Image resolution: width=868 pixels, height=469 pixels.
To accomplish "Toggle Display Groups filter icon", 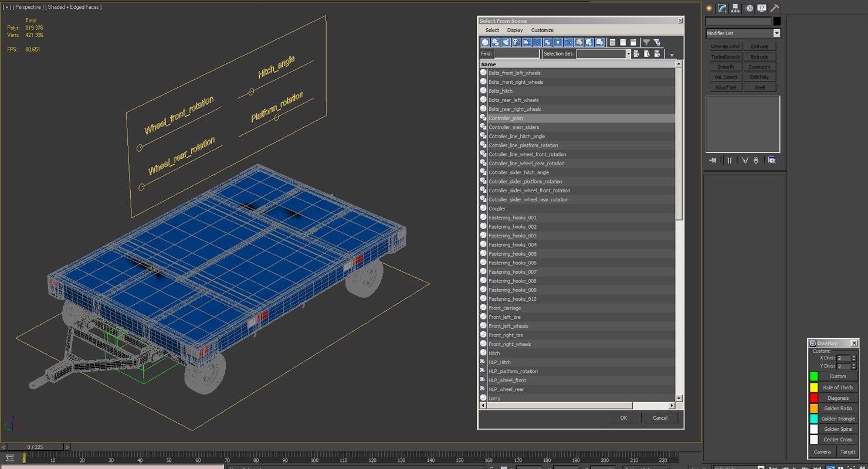I will pos(548,42).
